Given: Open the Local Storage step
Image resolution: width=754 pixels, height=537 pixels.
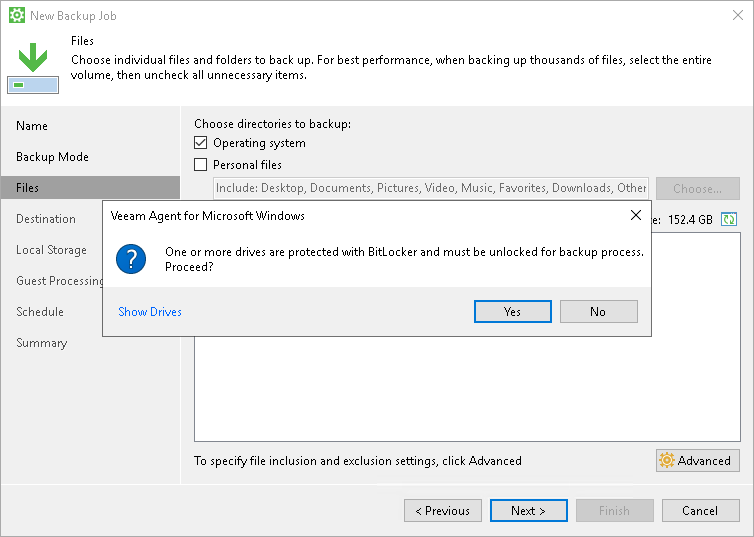Looking at the screenshot, I should pos(51,250).
